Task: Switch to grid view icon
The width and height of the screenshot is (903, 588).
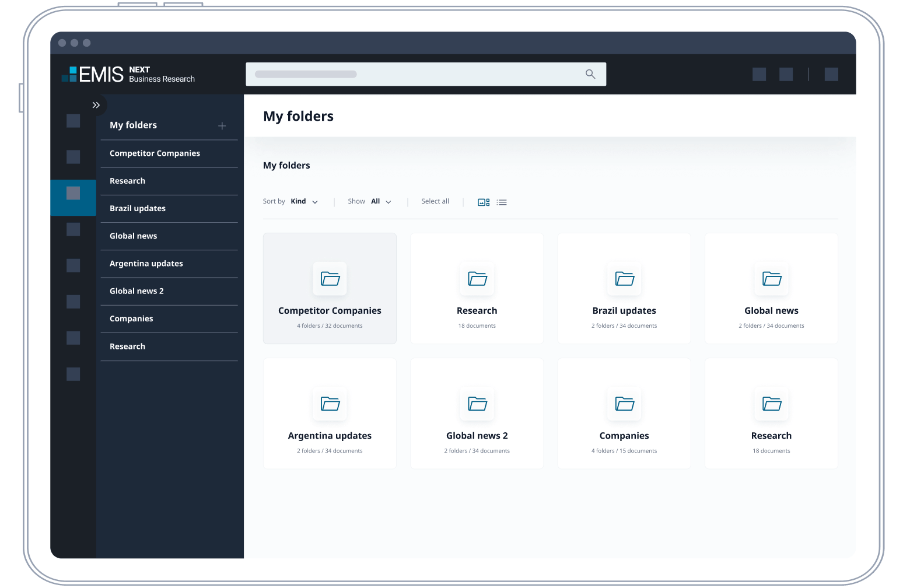Action: click(x=484, y=202)
